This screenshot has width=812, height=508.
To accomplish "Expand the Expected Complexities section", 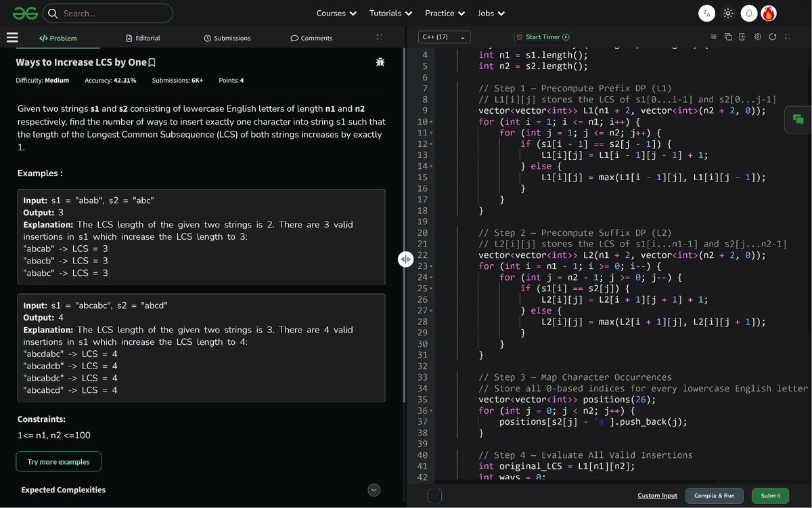I will [x=374, y=490].
